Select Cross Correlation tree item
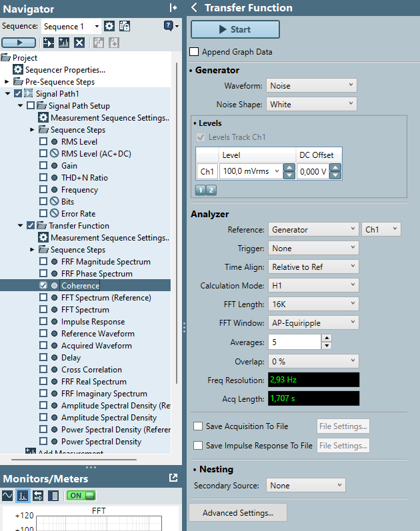The image size is (420, 531). click(91, 370)
